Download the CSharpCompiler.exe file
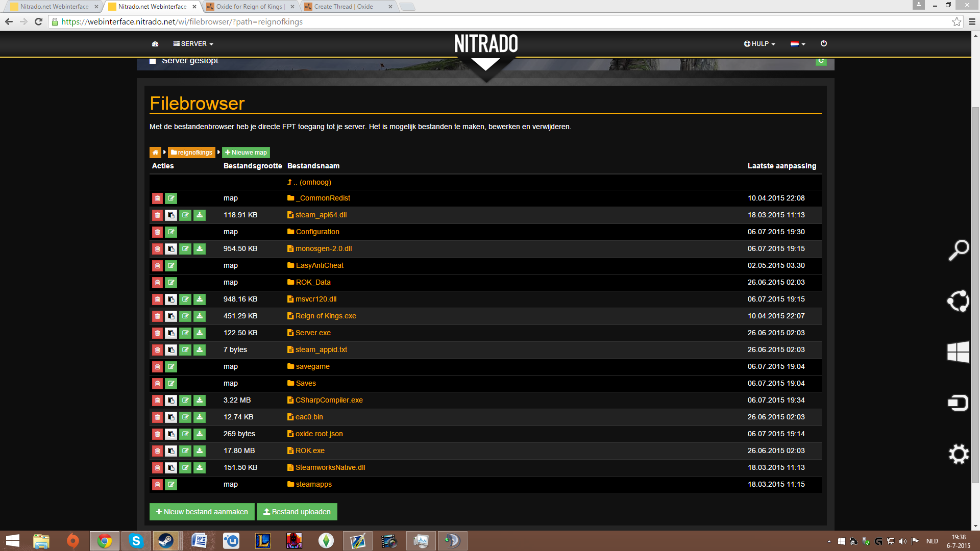This screenshot has height=551, width=980. tap(200, 400)
